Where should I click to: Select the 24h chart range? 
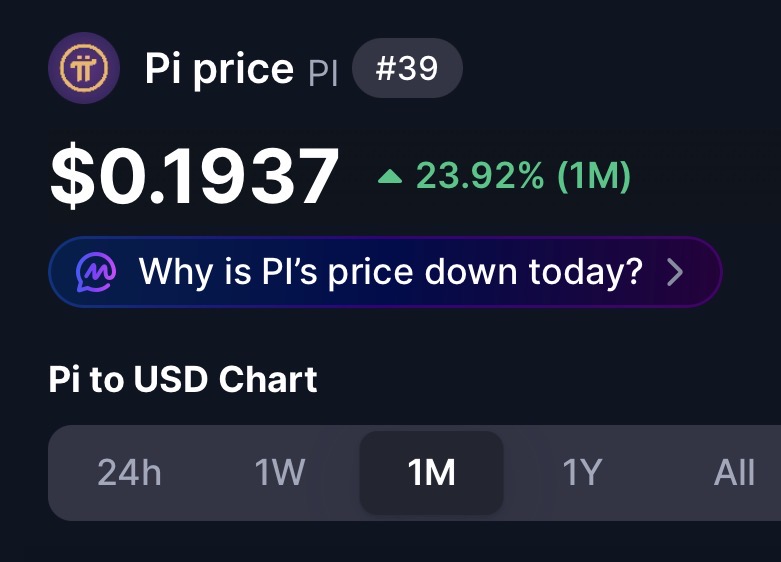[x=130, y=472]
